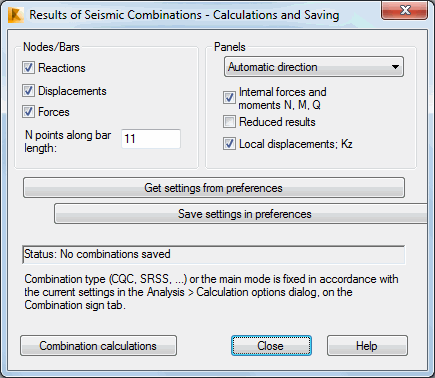
Task: Disable the Forces checkbox
Action: pos(28,112)
